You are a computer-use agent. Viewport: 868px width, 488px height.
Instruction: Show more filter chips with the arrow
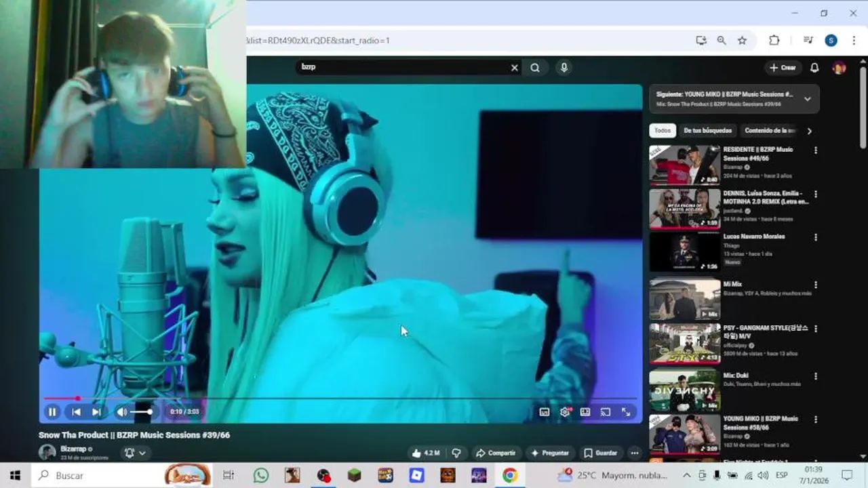pyautogui.click(x=809, y=131)
